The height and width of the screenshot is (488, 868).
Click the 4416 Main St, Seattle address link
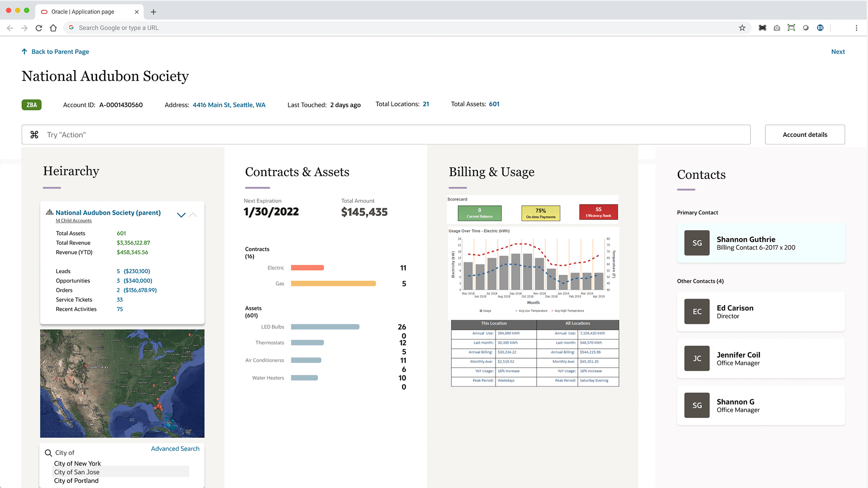point(229,104)
